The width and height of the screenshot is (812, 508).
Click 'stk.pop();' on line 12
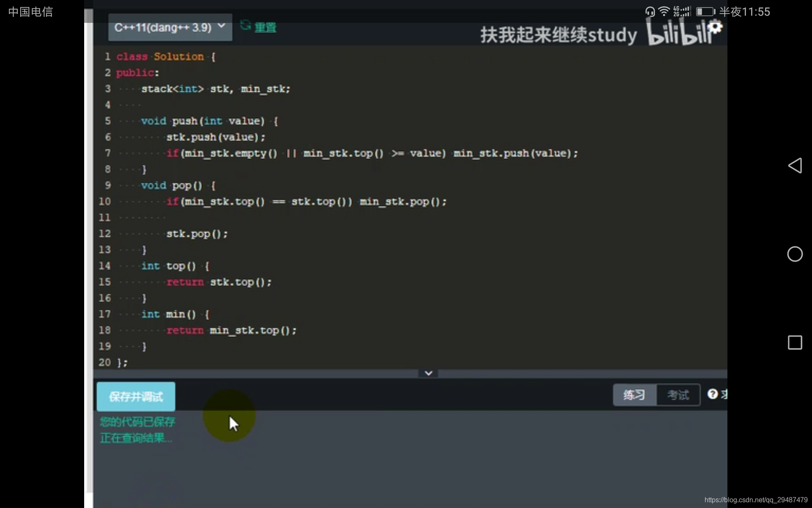(197, 234)
